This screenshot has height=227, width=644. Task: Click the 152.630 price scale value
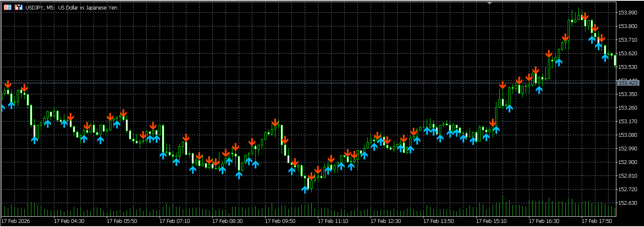tap(628, 203)
